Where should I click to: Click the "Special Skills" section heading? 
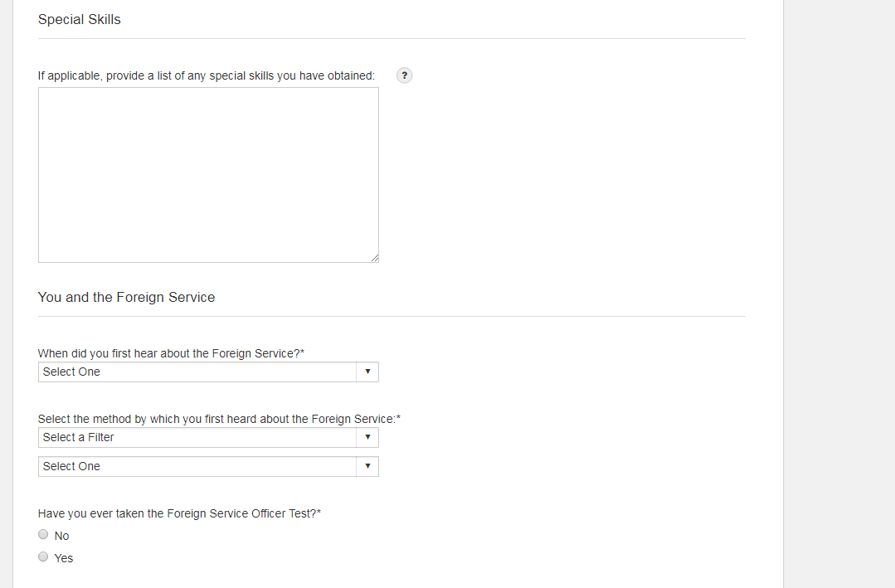pyautogui.click(x=80, y=20)
